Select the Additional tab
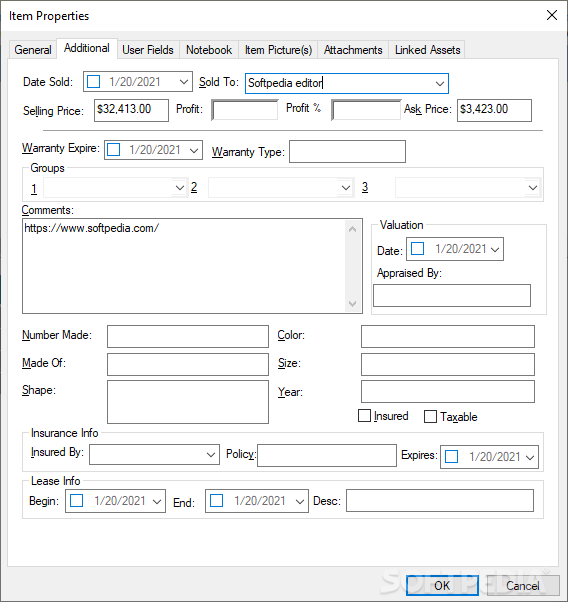The image size is (568, 608). pos(86,48)
